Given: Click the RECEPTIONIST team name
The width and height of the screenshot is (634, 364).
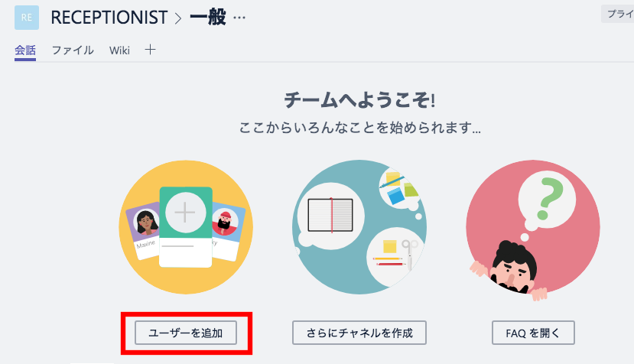Looking at the screenshot, I should (x=108, y=18).
